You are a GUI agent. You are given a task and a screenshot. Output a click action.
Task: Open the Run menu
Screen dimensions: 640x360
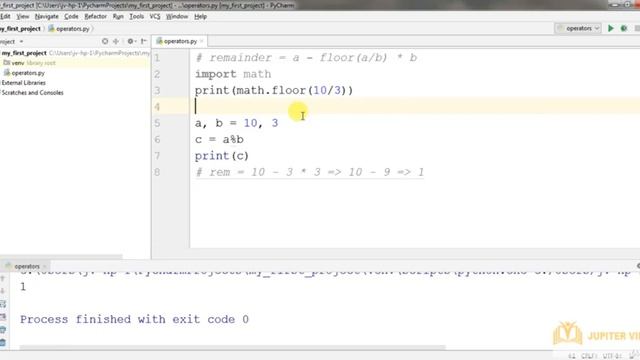(x=118, y=16)
